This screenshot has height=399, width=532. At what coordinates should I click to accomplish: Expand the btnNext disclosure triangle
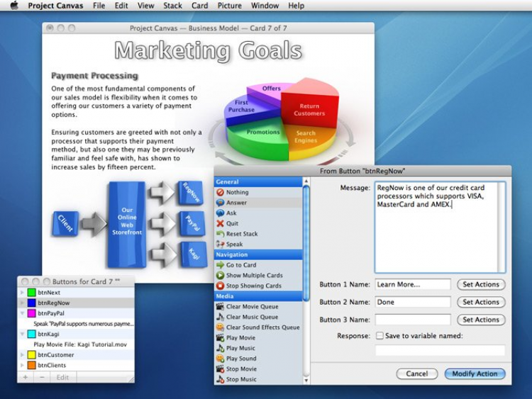pyautogui.click(x=23, y=292)
